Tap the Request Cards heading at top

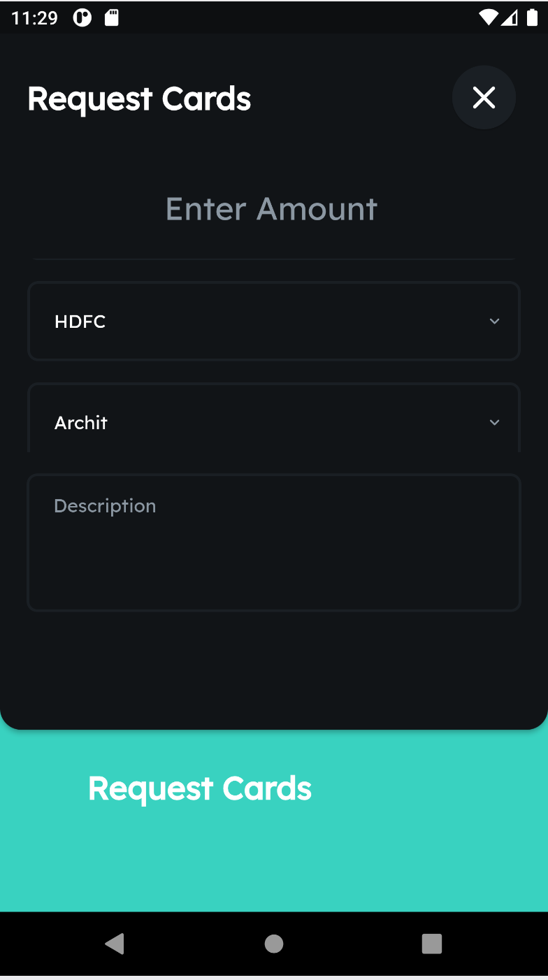pyautogui.click(x=139, y=99)
